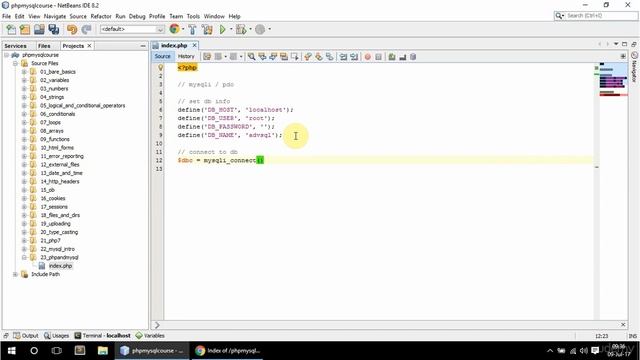
Task: Open File Explorer from the taskbar
Action: 102,351
